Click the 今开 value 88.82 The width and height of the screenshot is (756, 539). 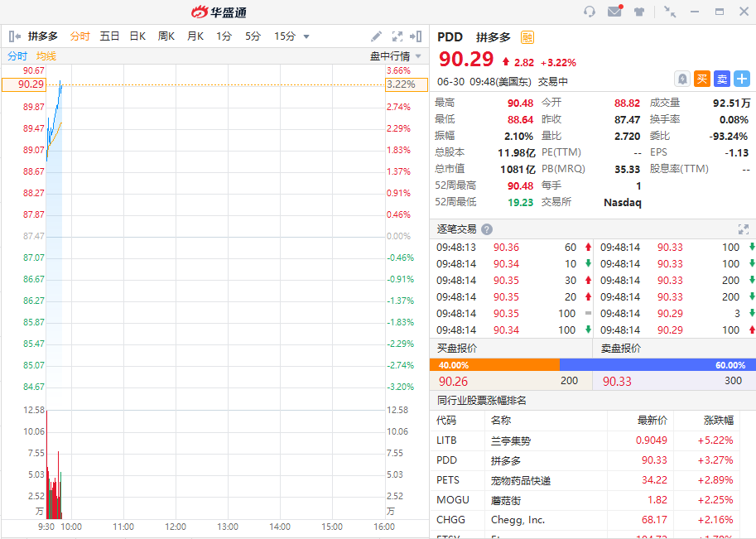click(x=628, y=103)
